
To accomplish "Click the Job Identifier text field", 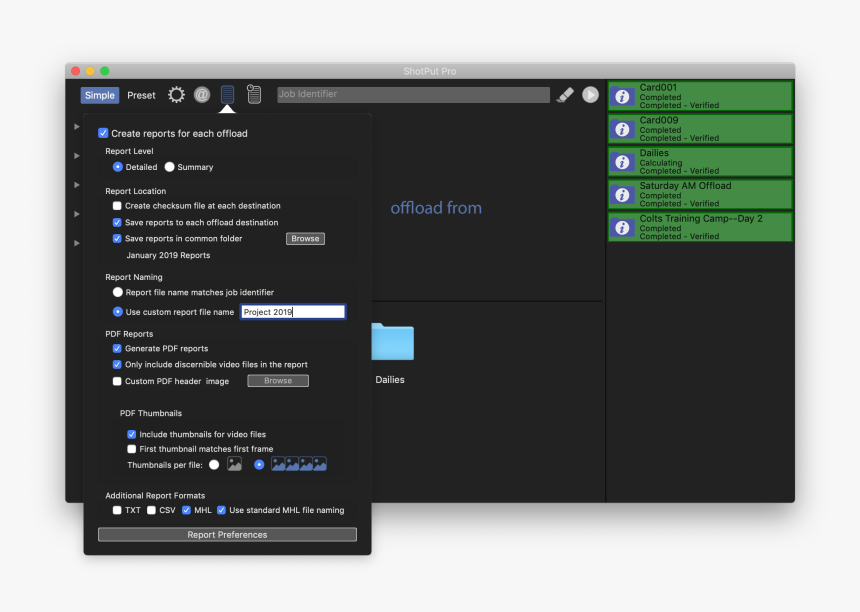I will tap(413, 95).
